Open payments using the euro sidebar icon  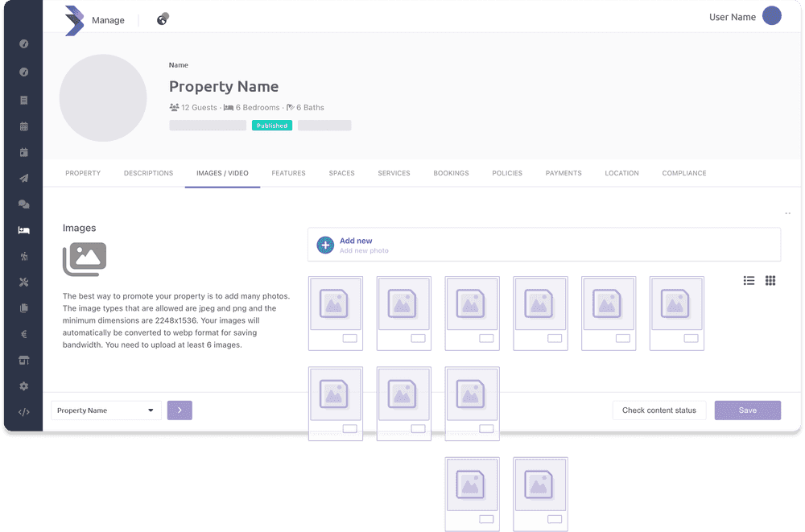23,334
